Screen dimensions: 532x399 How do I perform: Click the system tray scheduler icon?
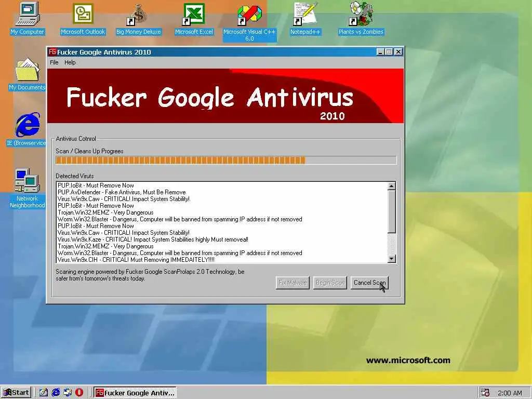click(485, 393)
